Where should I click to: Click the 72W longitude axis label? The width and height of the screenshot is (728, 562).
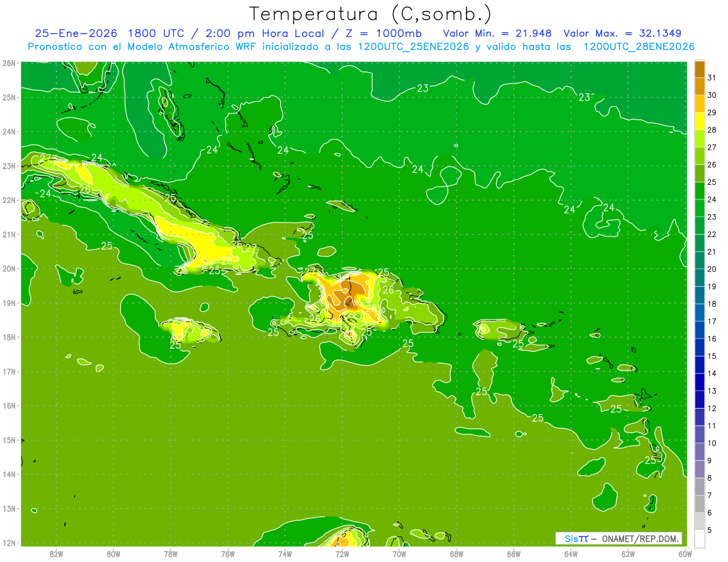[342, 554]
